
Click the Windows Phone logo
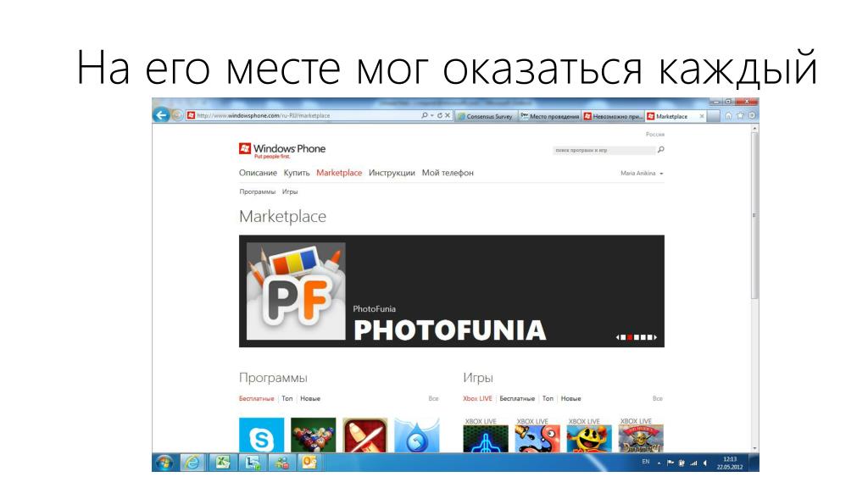[282, 150]
